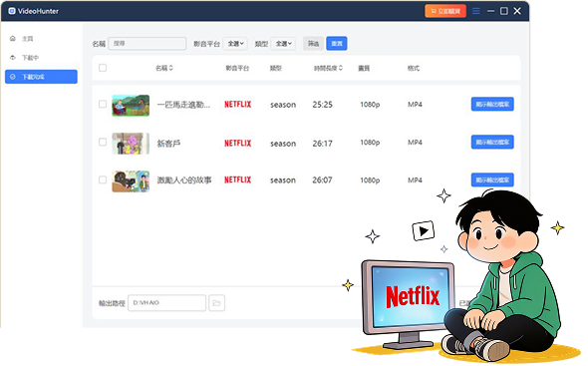This screenshot has width=588, height=366.
Task: Click the gray filter button
Action: [x=313, y=44]
